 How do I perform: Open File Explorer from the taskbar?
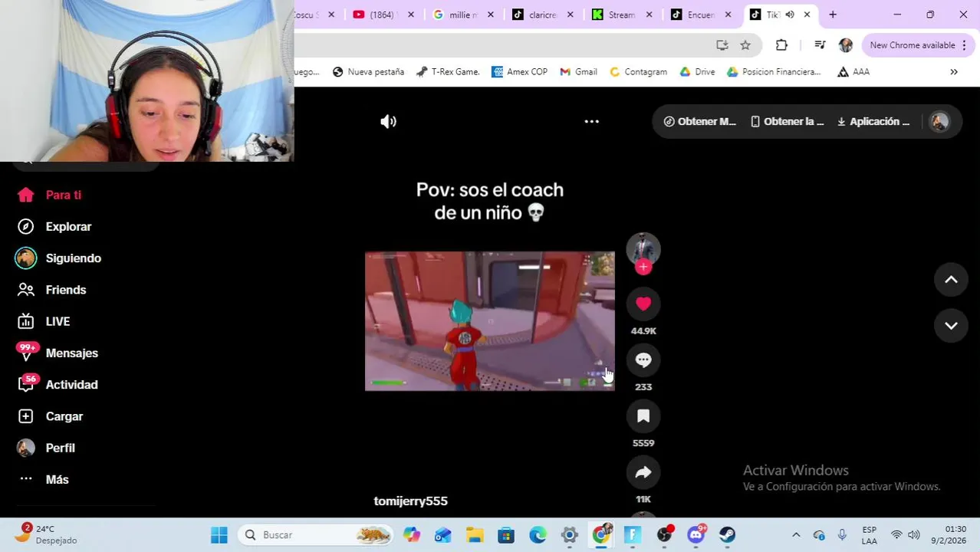coord(475,534)
